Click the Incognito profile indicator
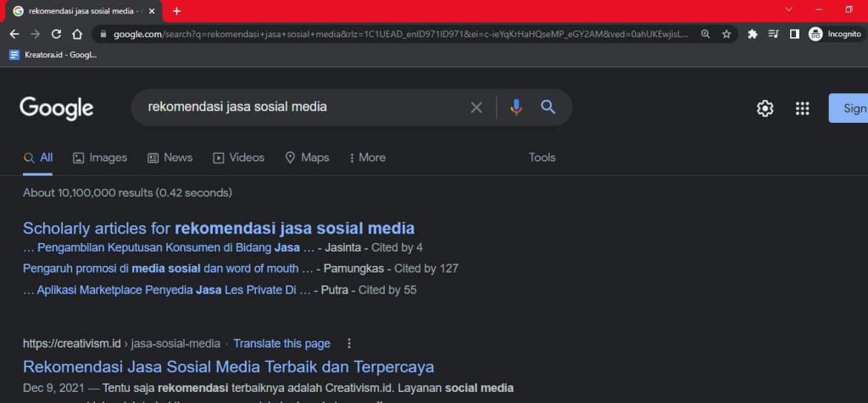The height and width of the screenshot is (403, 868). click(x=835, y=34)
